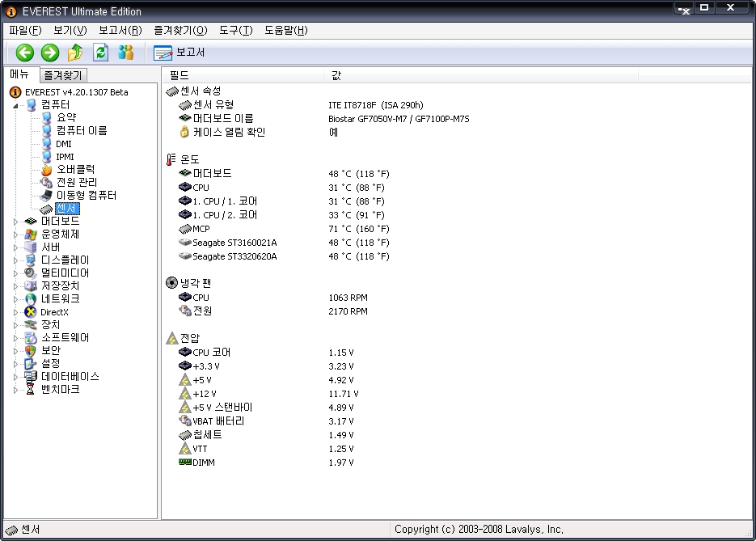Click the 설정 icon in tree
This screenshot has height=541, width=756.
tap(31, 364)
